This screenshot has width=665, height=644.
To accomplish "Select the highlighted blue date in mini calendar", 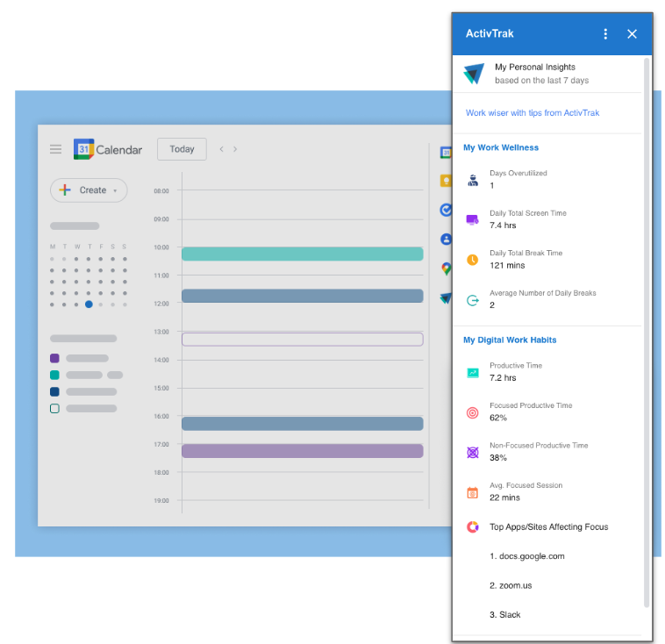I will [x=89, y=304].
